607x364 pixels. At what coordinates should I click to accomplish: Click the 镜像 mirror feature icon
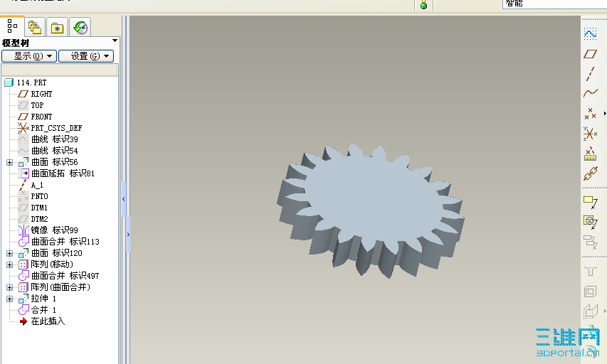tap(23, 230)
